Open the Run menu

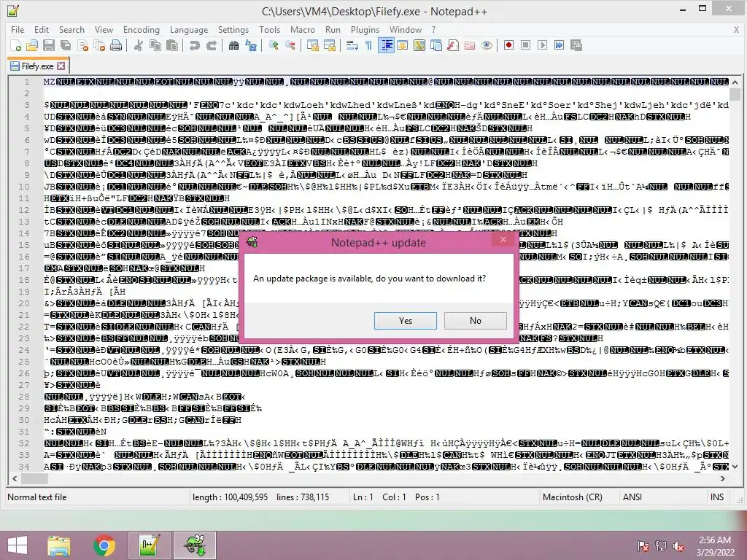[x=333, y=29]
